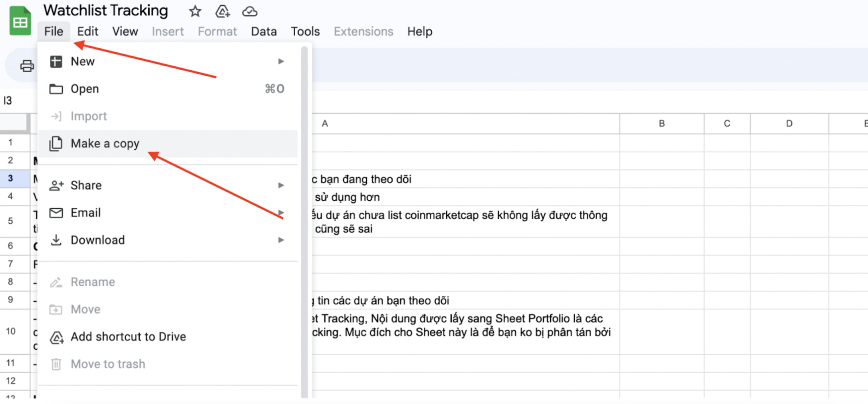Click the Email menu entry
Viewport: 868px width, 404px height.
click(86, 212)
